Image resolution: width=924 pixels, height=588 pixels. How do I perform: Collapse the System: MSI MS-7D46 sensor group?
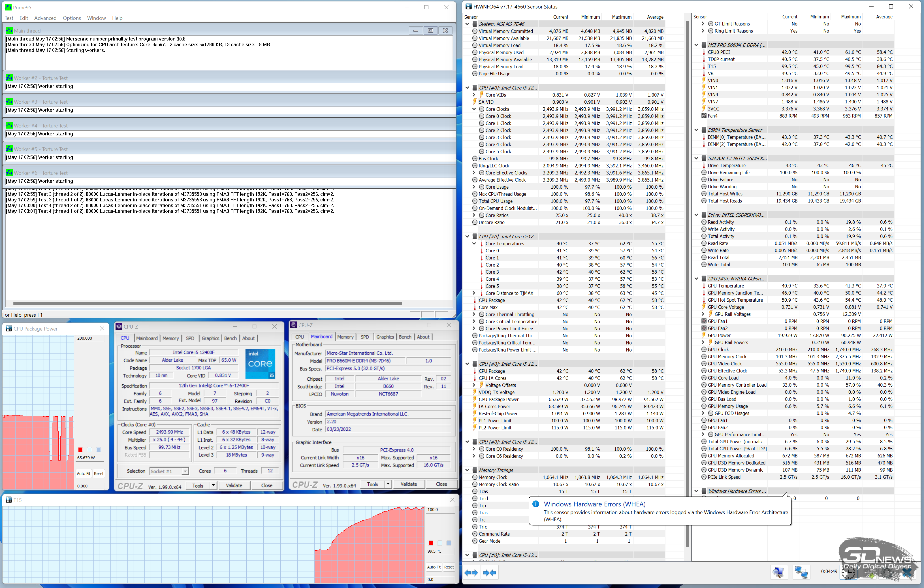pos(467,24)
